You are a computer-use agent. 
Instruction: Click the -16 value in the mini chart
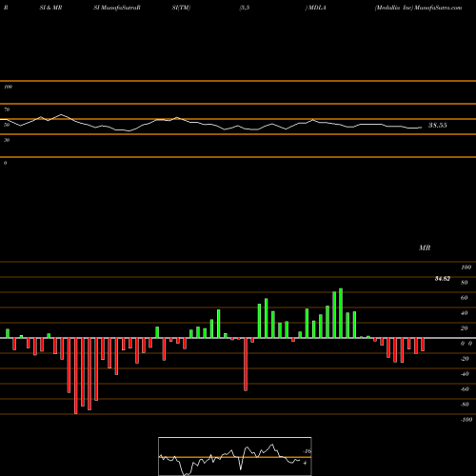coord(307,451)
